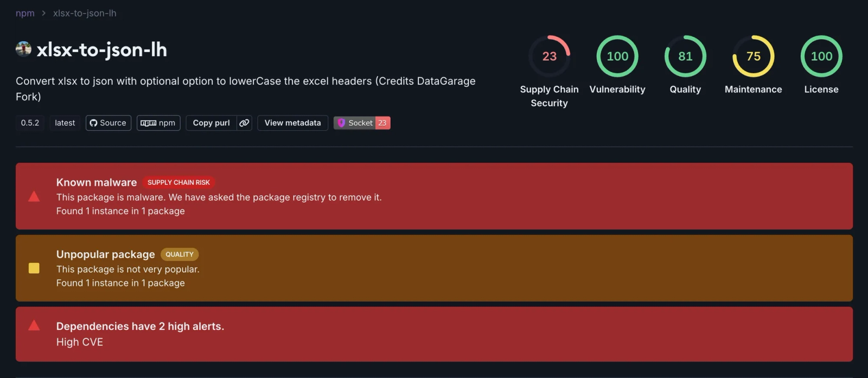Image resolution: width=868 pixels, height=378 pixels.
Task: Click the High CVE text
Action: 80,342
